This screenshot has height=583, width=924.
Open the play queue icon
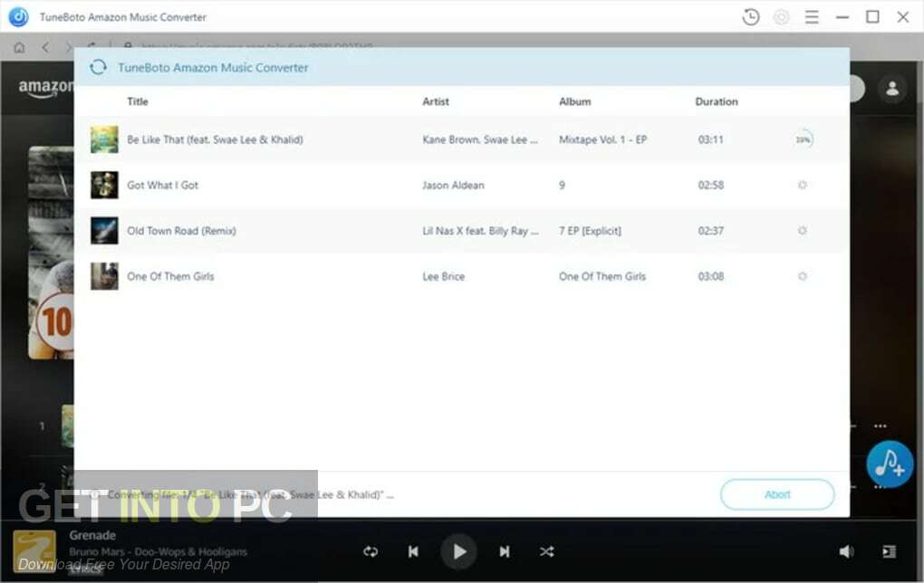pos(889,552)
